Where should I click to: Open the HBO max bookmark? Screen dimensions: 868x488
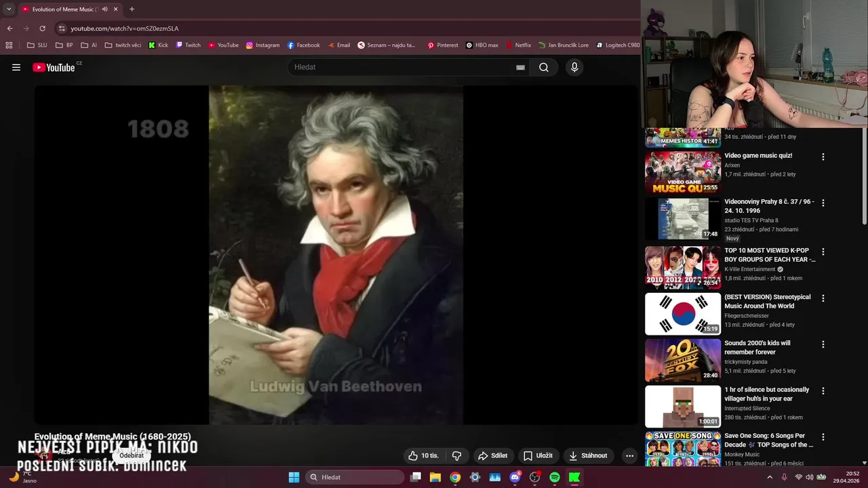pyautogui.click(x=482, y=45)
